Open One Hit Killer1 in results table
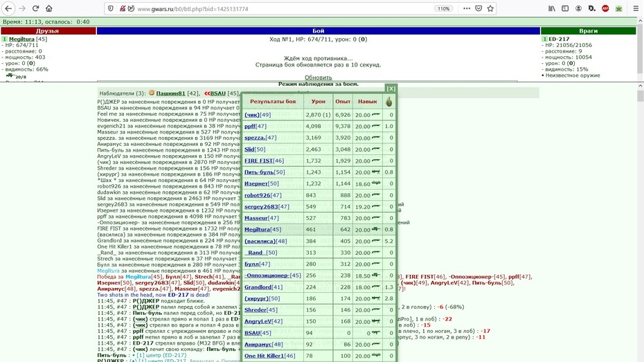 pos(264,356)
